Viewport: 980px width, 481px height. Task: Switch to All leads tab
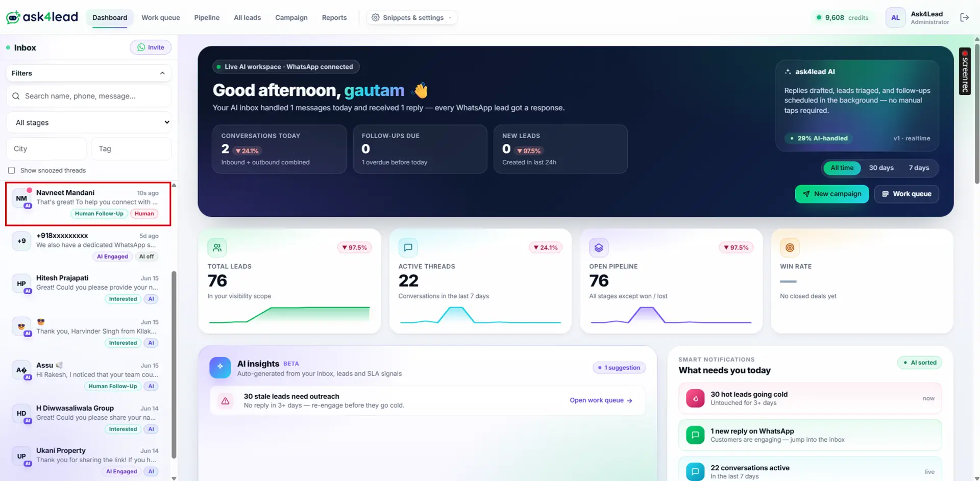[247, 17]
